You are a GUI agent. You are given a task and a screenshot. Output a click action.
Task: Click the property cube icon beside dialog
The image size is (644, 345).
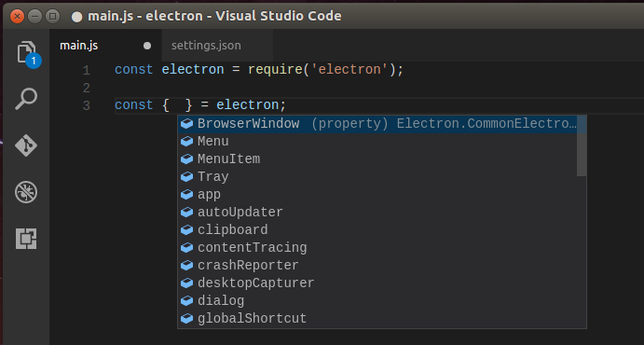pos(187,300)
